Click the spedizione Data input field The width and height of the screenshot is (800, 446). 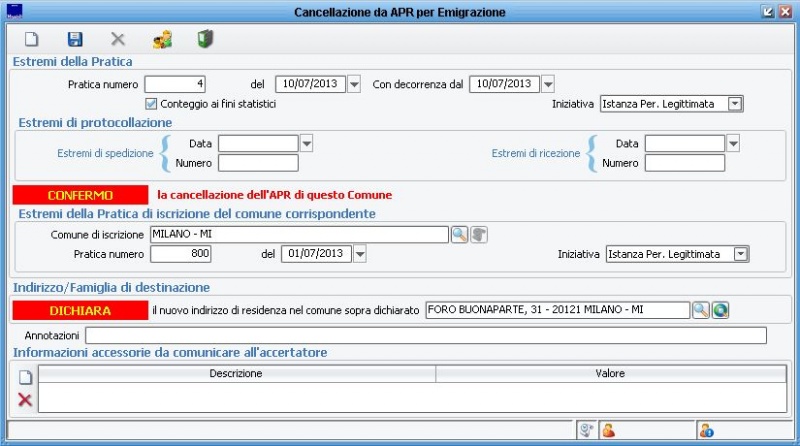point(258,144)
